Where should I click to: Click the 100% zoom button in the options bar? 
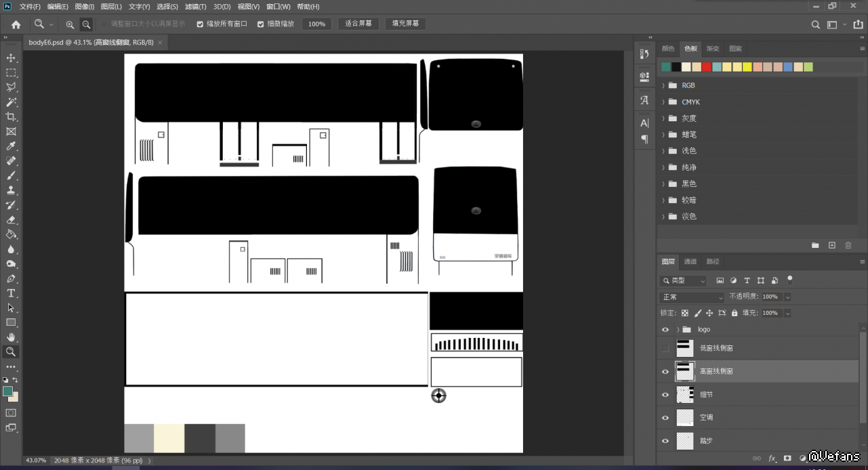316,24
